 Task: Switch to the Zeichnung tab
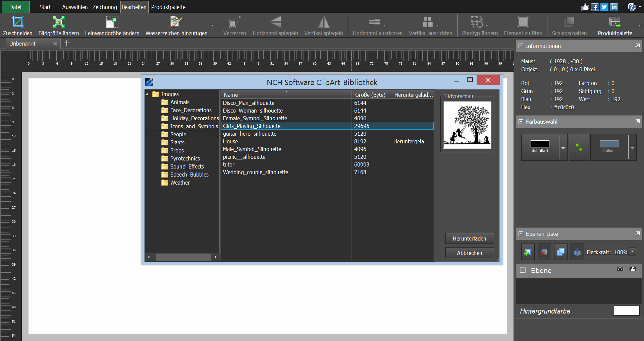[105, 7]
